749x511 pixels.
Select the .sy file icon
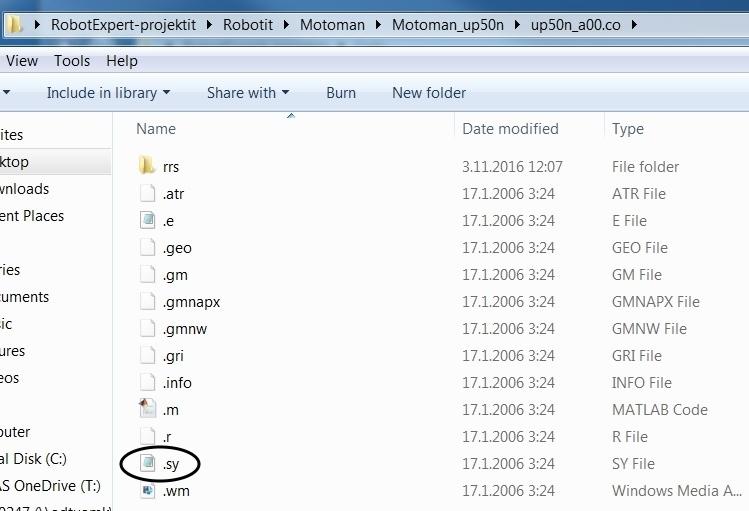[147, 463]
